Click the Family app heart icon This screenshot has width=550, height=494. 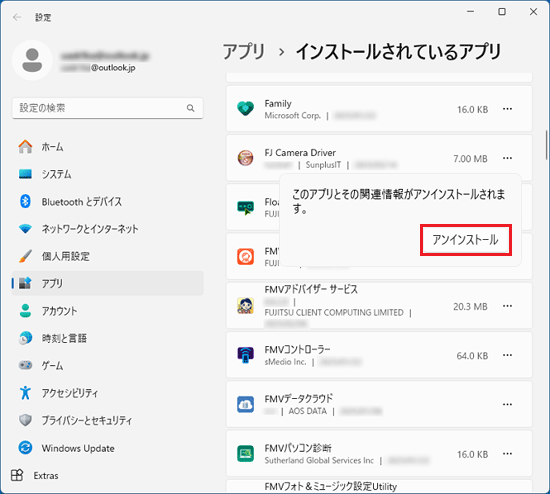(x=245, y=109)
